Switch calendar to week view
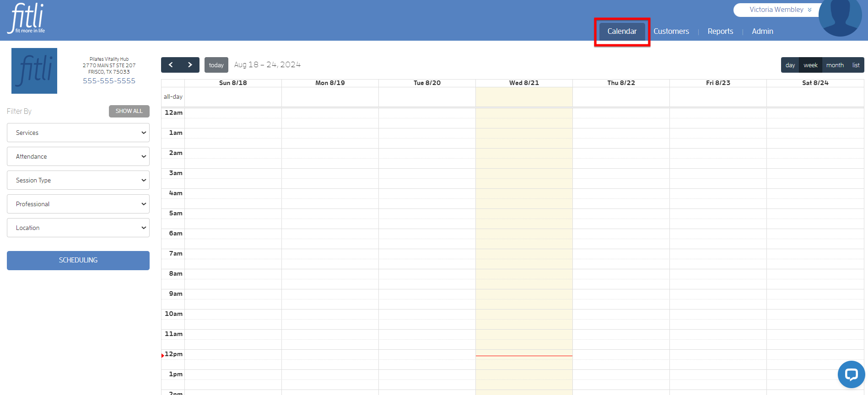This screenshot has height=395, width=868. [x=810, y=65]
